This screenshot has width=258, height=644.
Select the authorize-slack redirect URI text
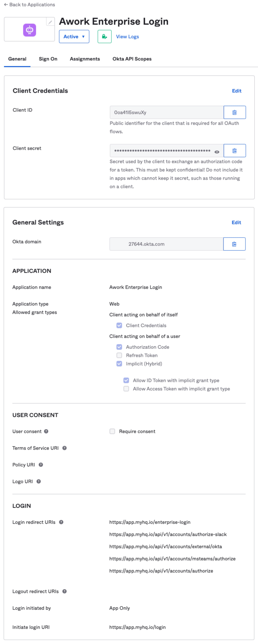[168, 534]
